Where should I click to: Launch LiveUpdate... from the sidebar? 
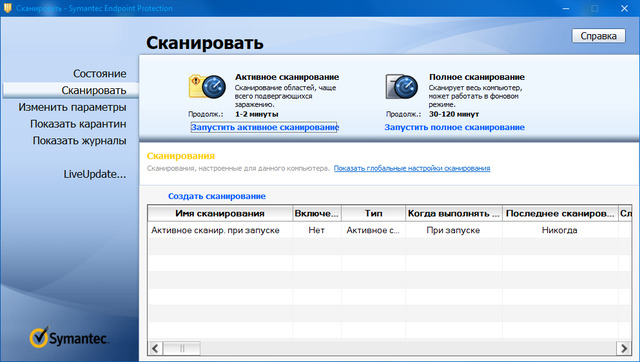tap(95, 174)
